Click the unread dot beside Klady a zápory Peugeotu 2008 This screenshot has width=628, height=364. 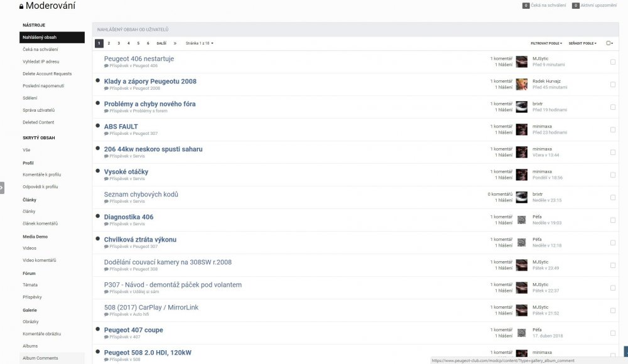97,80
